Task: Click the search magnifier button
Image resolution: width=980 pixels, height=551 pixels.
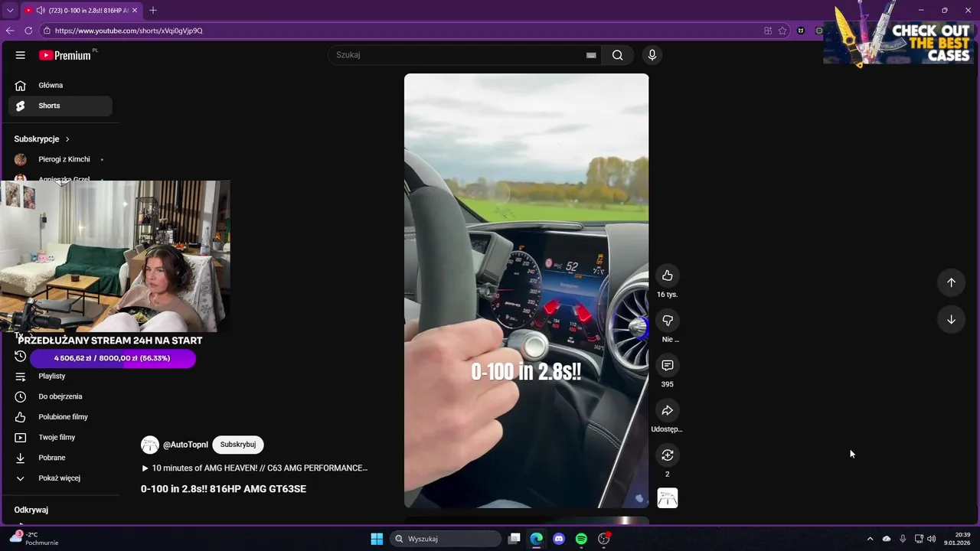Action: coord(618,55)
